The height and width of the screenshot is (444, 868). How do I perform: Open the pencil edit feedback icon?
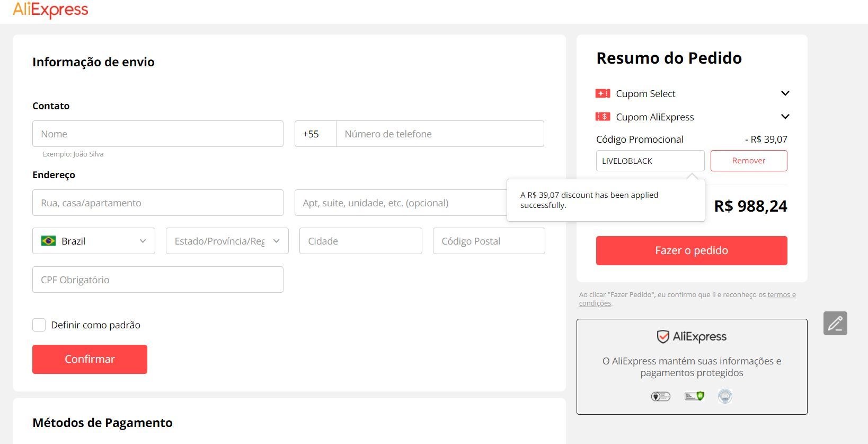coord(835,323)
